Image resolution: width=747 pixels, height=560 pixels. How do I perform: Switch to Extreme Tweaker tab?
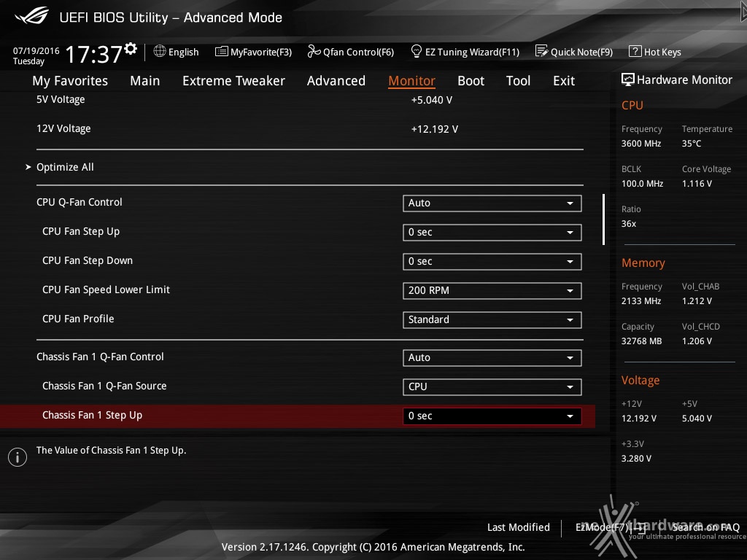pyautogui.click(x=233, y=81)
